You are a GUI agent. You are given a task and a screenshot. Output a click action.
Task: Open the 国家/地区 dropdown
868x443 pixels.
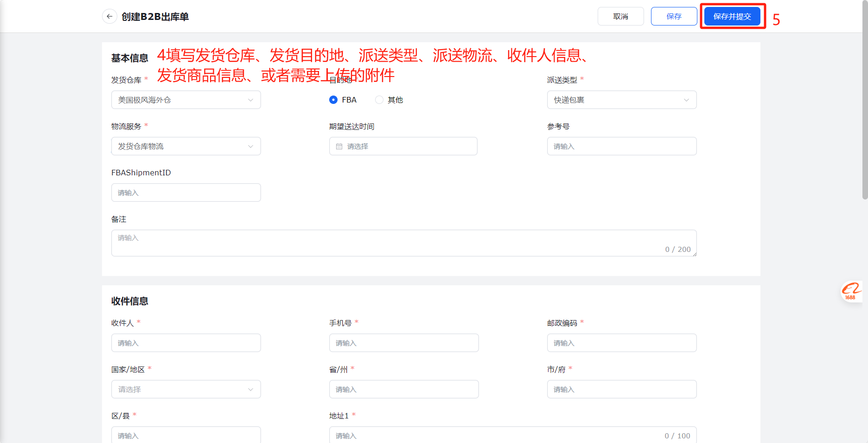(186, 389)
